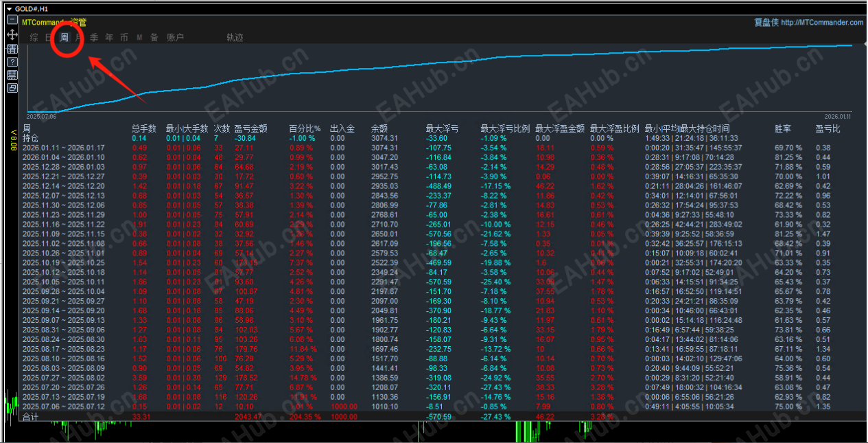Image resolution: width=868 pixels, height=443 pixels.
Task: Select week row 2025.07.27 ~ 2025.08.02
Action: 64,378
